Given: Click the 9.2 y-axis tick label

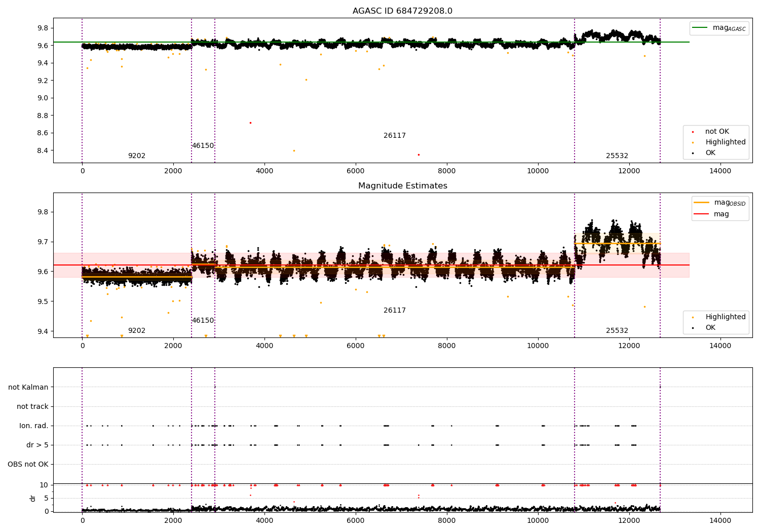Looking at the screenshot, I should 43,81.
